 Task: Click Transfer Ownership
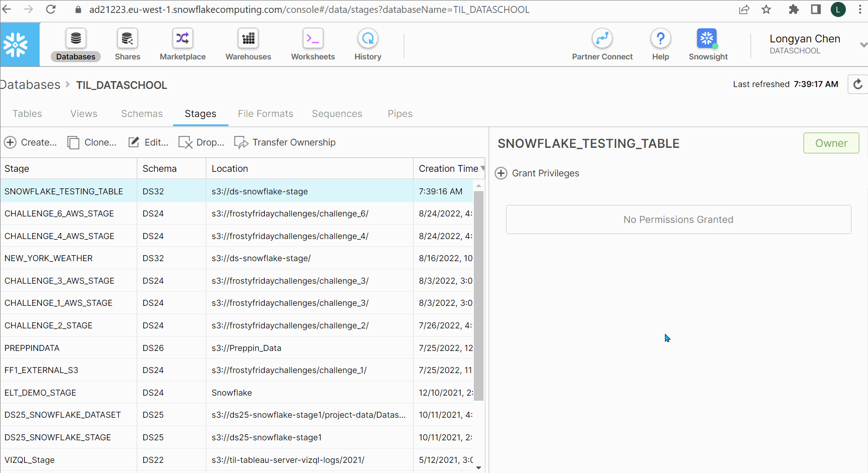click(285, 142)
